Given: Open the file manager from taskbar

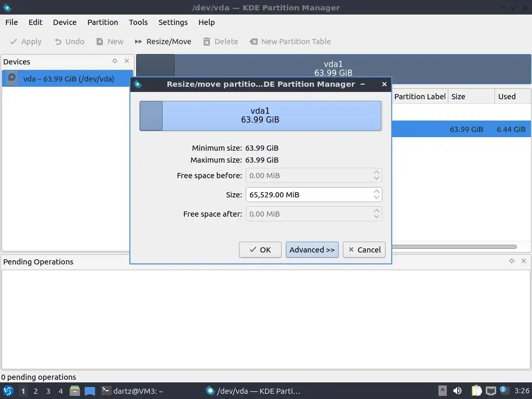Looking at the screenshot, I should pos(75,391).
